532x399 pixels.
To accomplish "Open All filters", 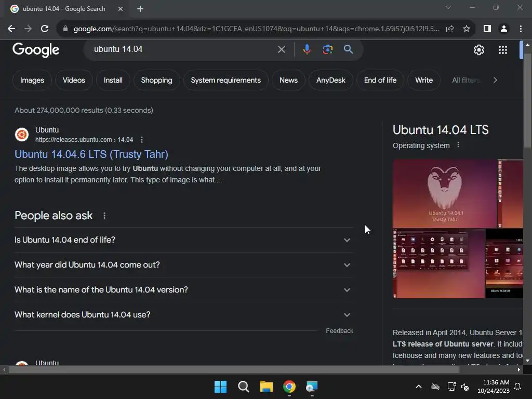I will click(x=466, y=80).
